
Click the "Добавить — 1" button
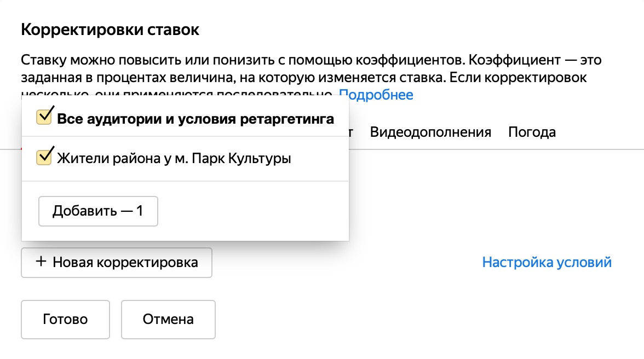click(x=98, y=211)
